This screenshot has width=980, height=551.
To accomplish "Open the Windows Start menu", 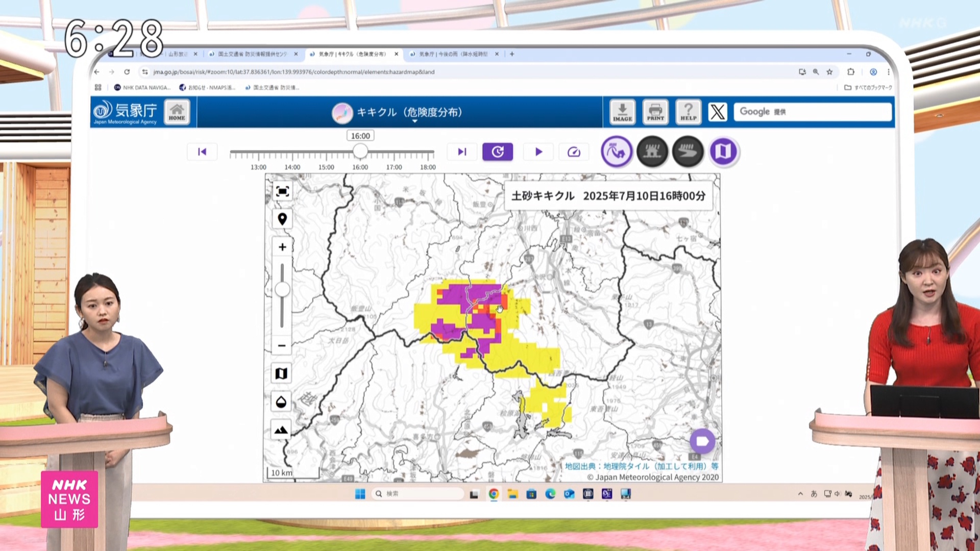I will click(x=360, y=494).
